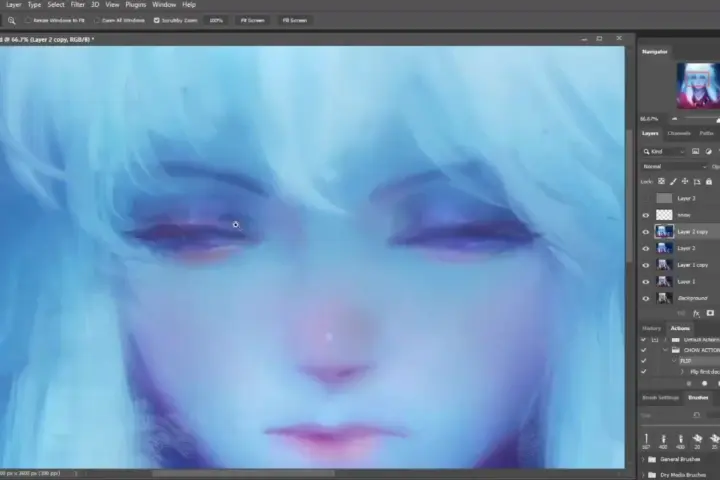Image resolution: width=720 pixels, height=480 pixels.
Task: Click the Fill Screen button
Action: coord(295,20)
